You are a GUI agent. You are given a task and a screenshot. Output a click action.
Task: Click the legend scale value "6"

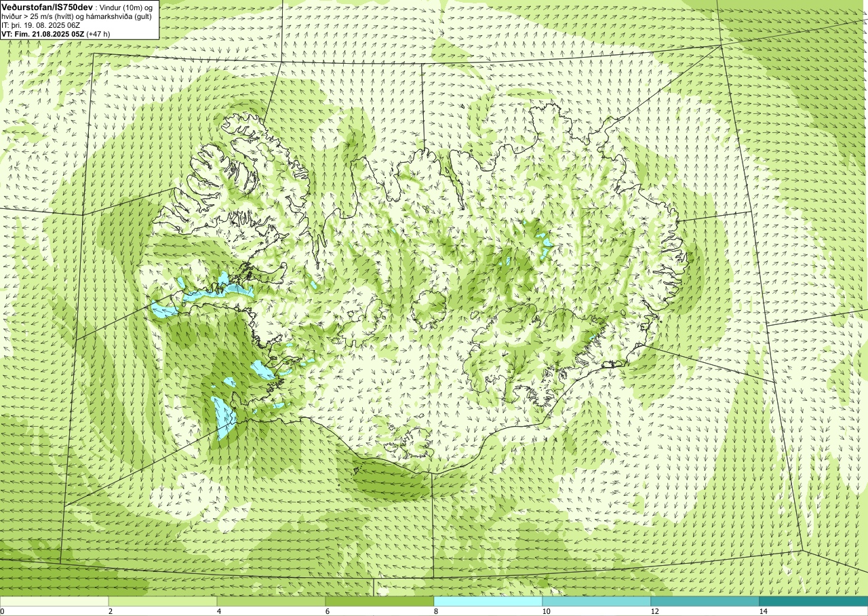pyautogui.click(x=328, y=611)
